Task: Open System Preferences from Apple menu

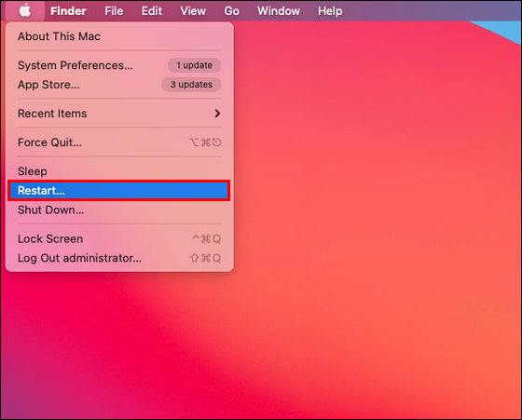Action: [x=119, y=65]
